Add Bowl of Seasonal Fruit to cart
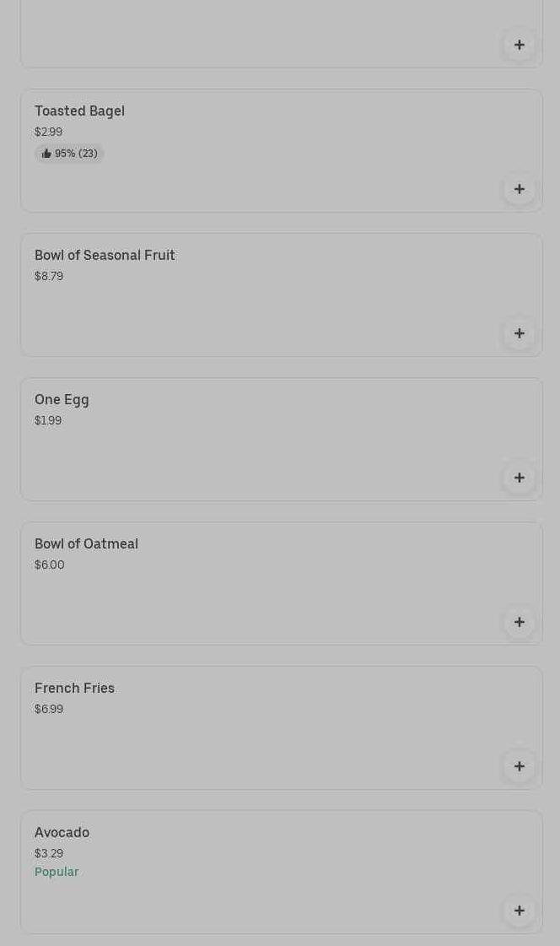 (520, 333)
